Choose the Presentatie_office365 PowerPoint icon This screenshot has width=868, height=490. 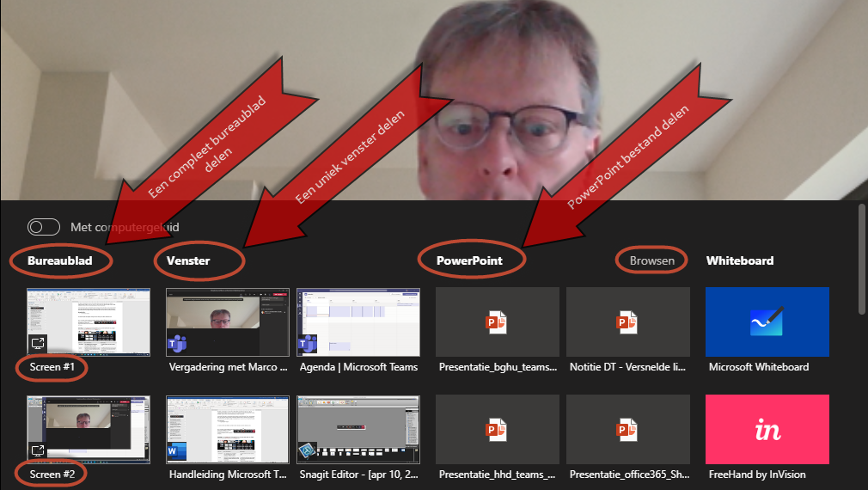[x=627, y=429]
